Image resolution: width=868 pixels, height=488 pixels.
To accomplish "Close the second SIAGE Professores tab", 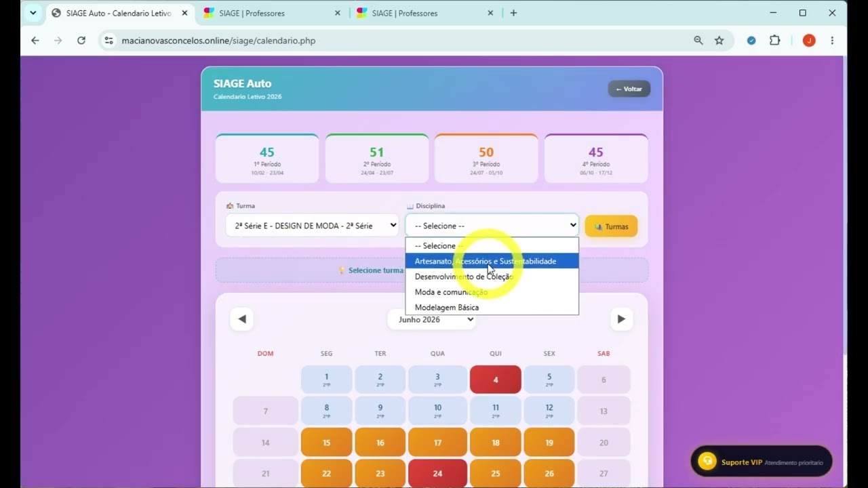I will pyautogui.click(x=490, y=13).
